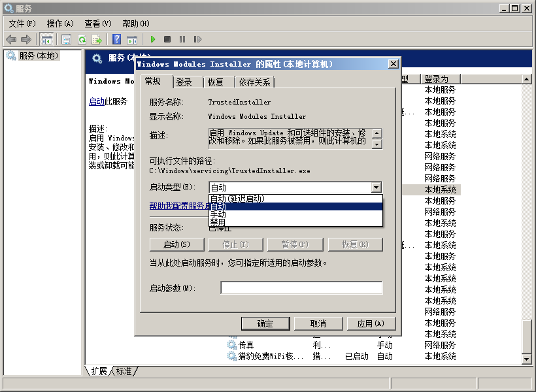Click the Refresh toolbar icon

[82, 39]
